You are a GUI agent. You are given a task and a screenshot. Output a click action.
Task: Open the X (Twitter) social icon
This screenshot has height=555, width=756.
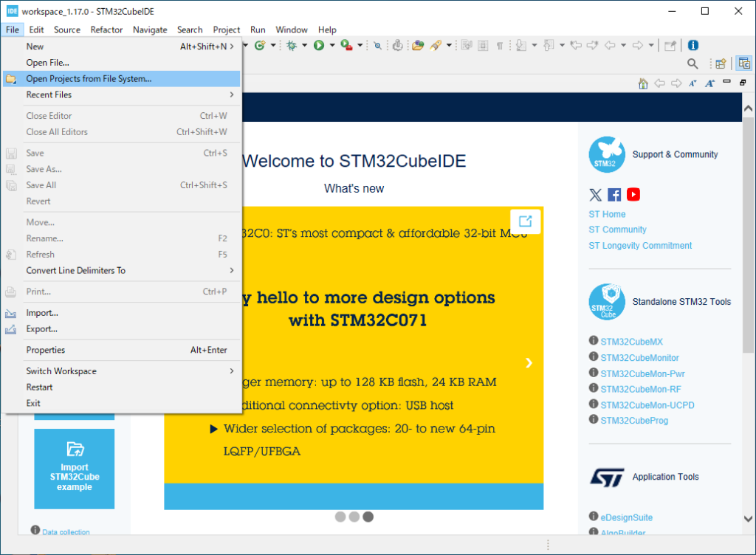click(x=596, y=195)
